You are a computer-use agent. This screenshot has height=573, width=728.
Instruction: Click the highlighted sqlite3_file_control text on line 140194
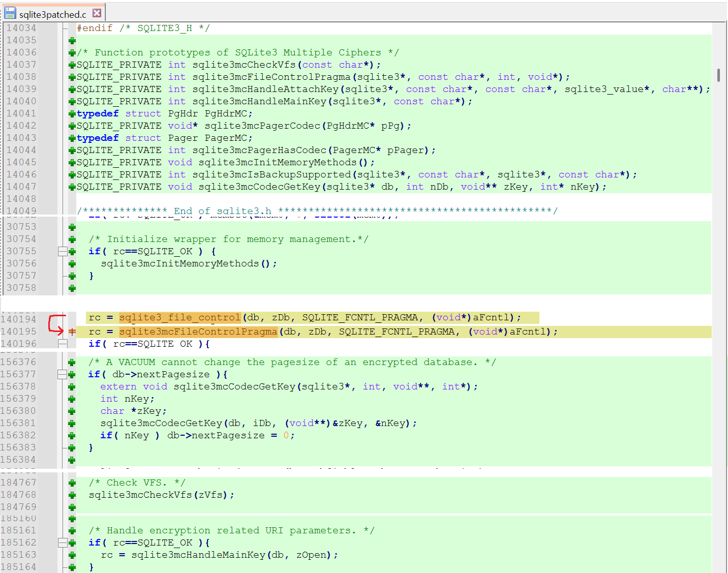click(179, 318)
